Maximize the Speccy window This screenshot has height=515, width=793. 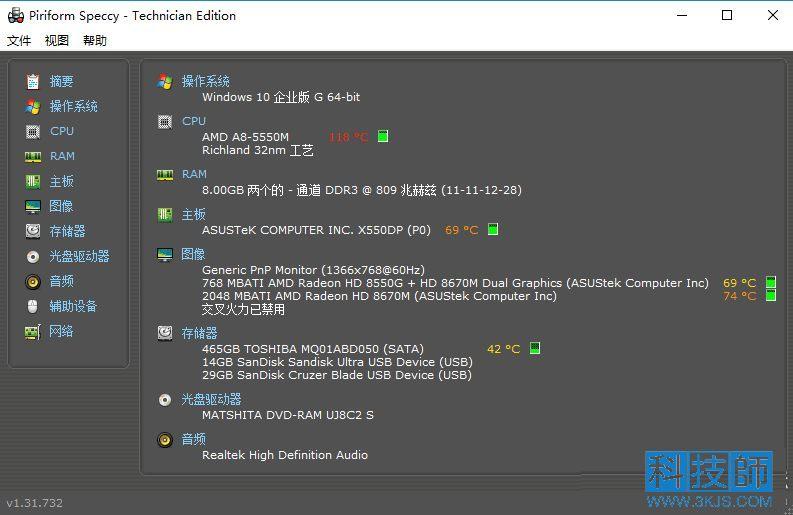point(727,15)
